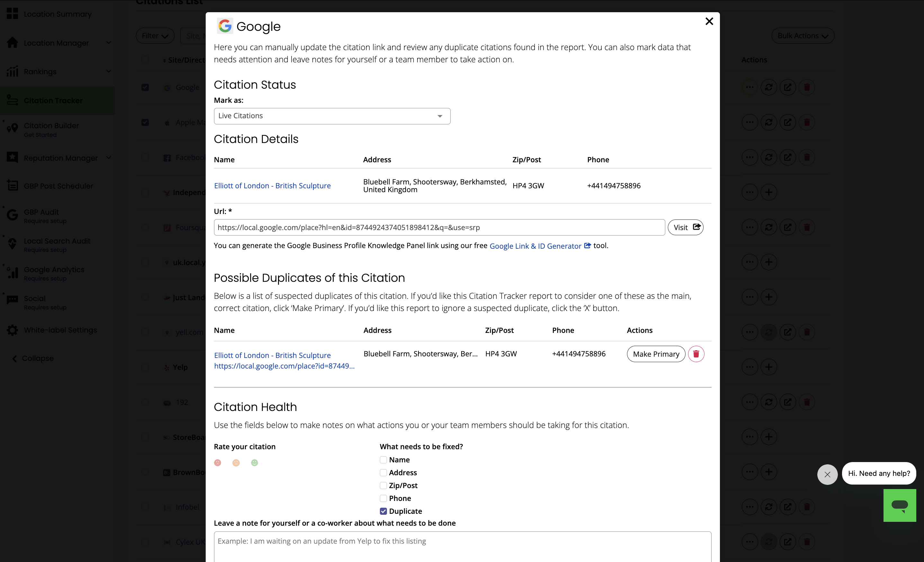Click the White-label Settings gear icon

click(x=13, y=330)
